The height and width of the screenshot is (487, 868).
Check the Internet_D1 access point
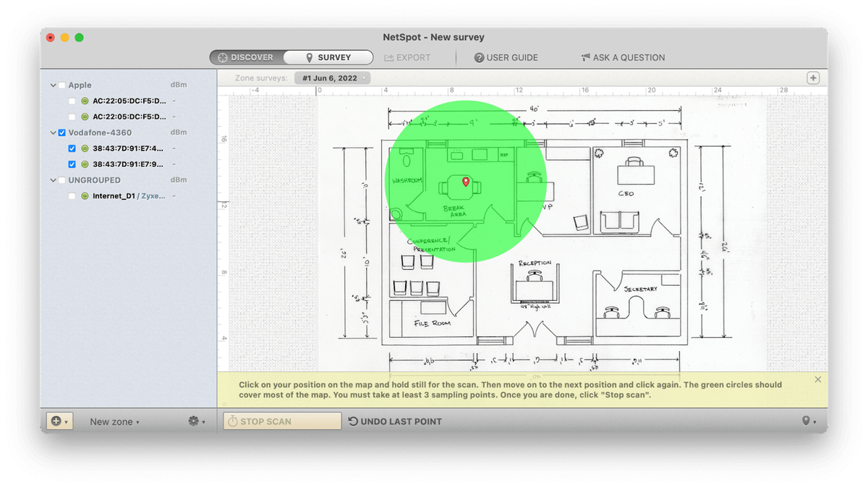[x=72, y=195]
